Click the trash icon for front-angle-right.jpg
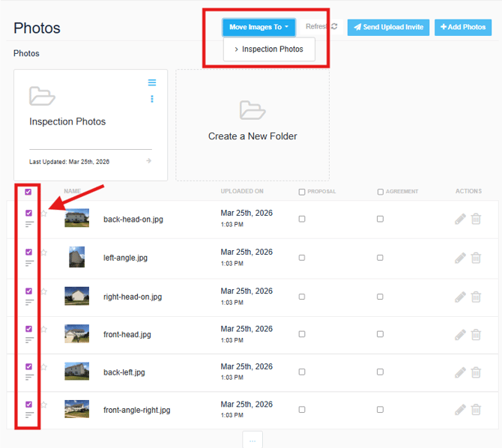The width and height of the screenshot is (502, 448). coord(476,410)
